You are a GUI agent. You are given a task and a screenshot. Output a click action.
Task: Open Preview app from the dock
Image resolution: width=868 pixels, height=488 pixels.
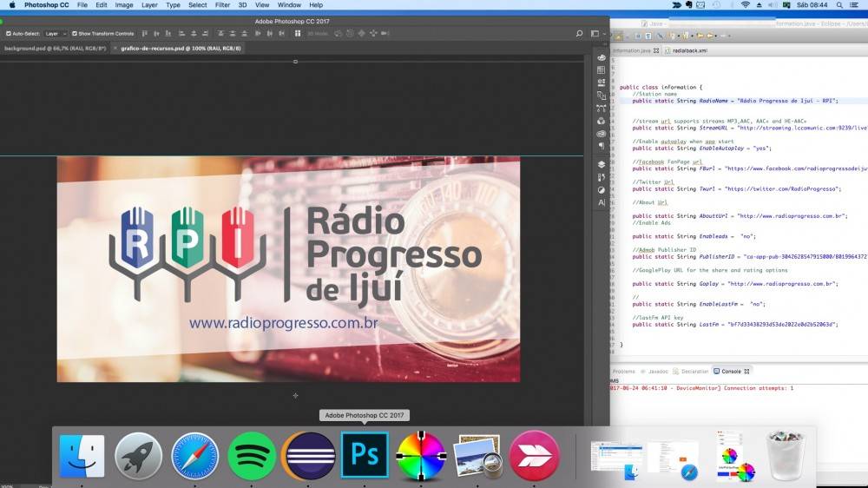pos(477,456)
